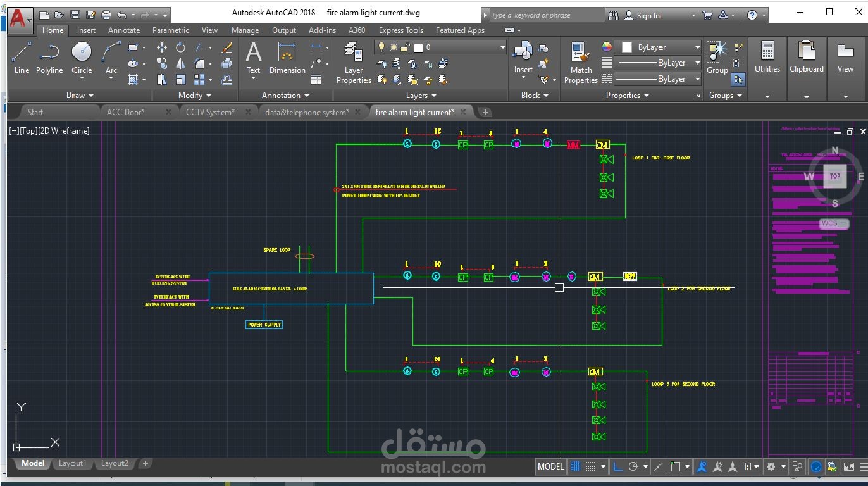Expand the Draw panel dropdown
868x486 pixels.
click(80, 95)
